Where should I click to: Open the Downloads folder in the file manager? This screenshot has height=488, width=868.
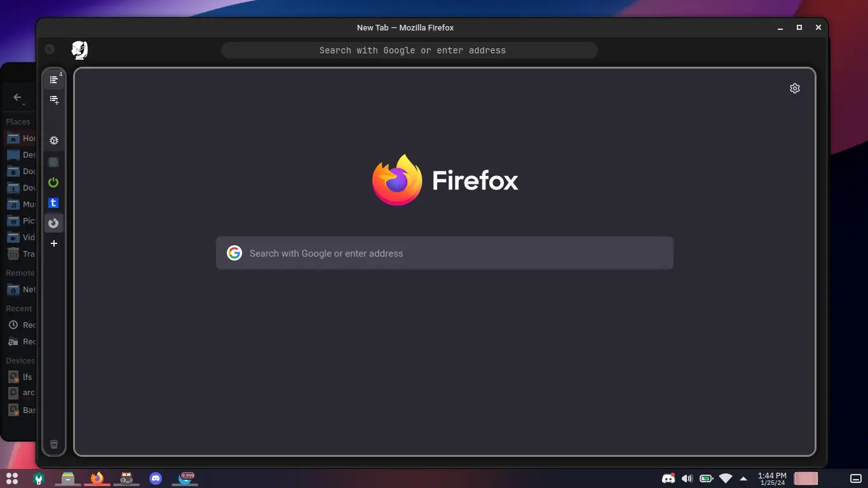[x=22, y=187]
